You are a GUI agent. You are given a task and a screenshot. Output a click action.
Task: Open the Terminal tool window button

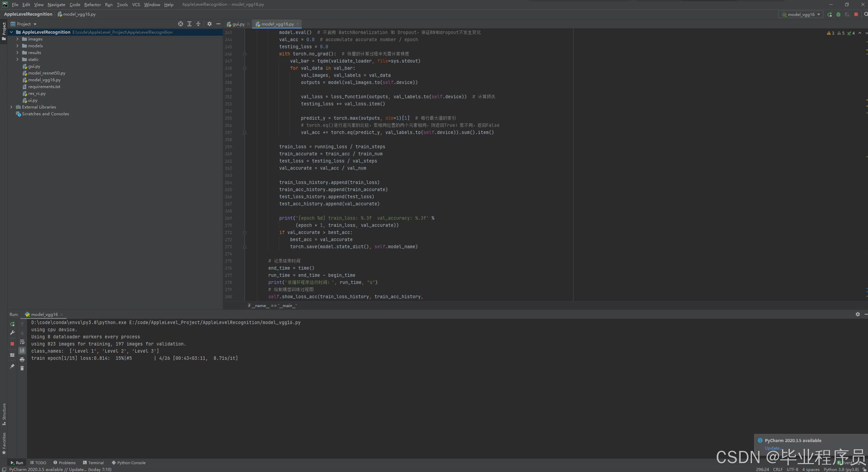[93, 462]
